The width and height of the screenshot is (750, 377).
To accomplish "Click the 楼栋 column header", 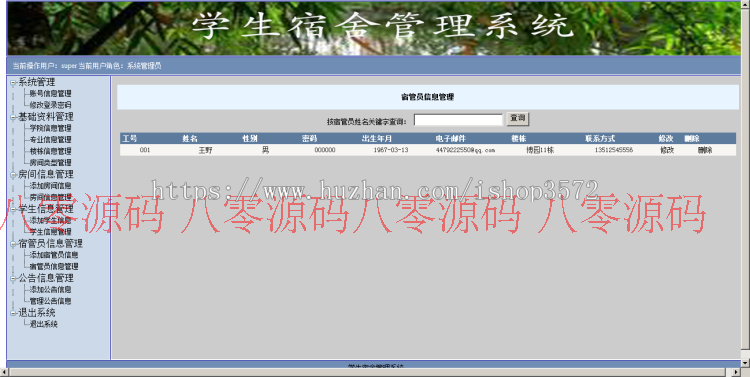I will pyautogui.click(x=518, y=139).
